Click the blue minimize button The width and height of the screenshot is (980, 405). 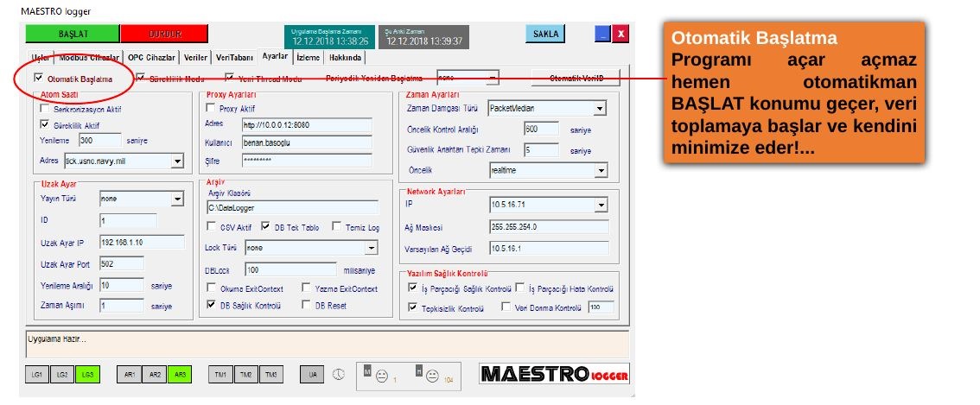(x=602, y=34)
